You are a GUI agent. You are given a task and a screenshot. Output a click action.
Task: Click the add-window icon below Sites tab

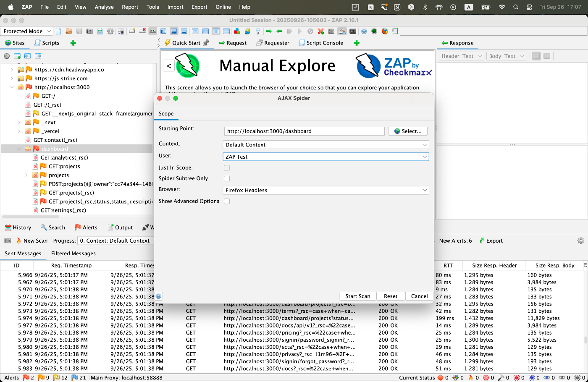point(17,56)
